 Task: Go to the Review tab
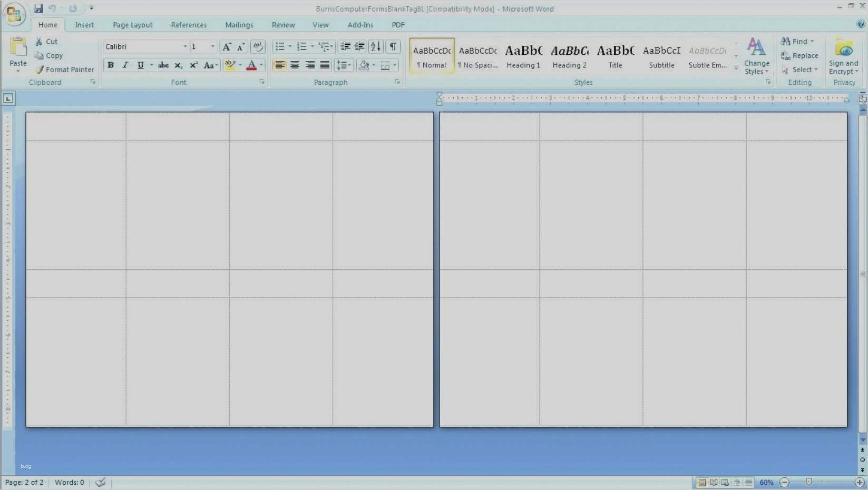[283, 25]
